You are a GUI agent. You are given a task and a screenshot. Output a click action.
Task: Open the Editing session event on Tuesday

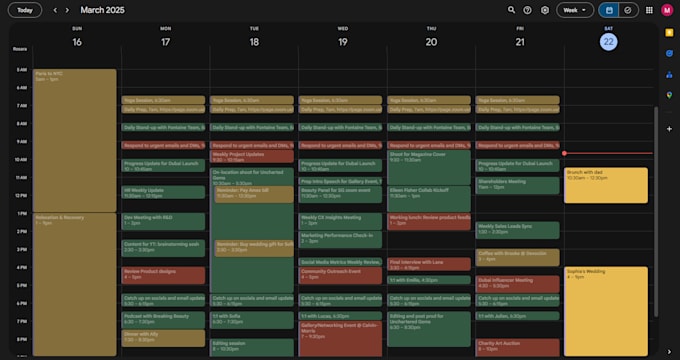[x=252, y=347]
